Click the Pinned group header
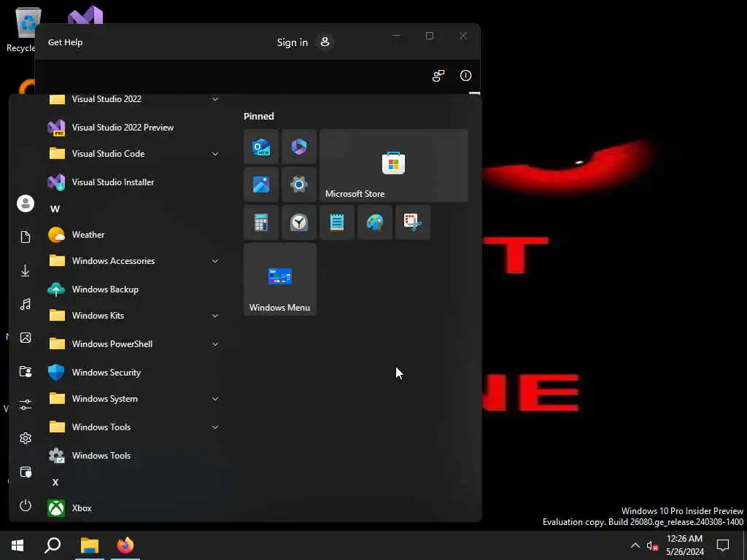 pyautogui.click(x=259, y=116)
